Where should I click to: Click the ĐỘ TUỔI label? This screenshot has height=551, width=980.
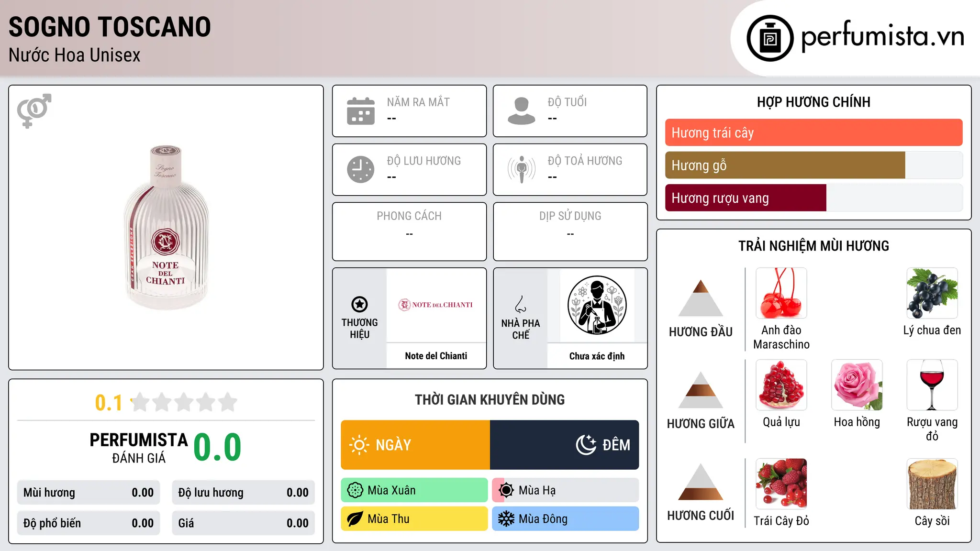tap(567, 102)
